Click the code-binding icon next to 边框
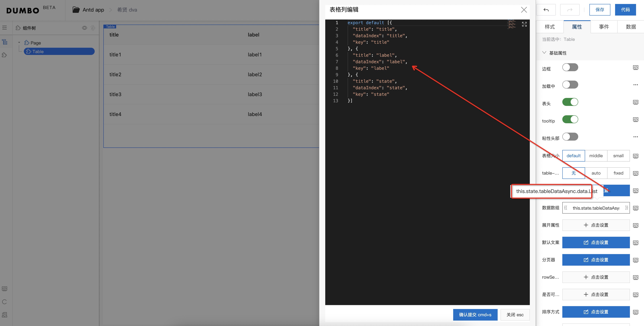Screen dimensions: 644x326 click(x=636, y=68)
